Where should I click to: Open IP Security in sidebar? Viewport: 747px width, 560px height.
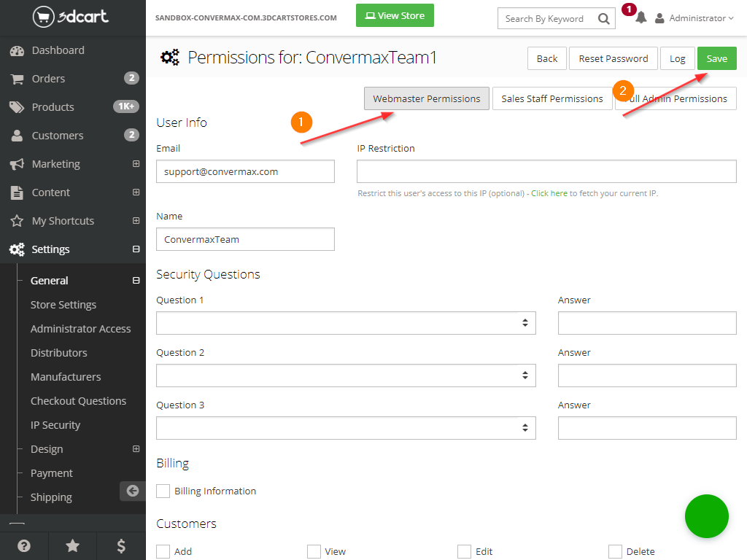[x=55, y=425]
